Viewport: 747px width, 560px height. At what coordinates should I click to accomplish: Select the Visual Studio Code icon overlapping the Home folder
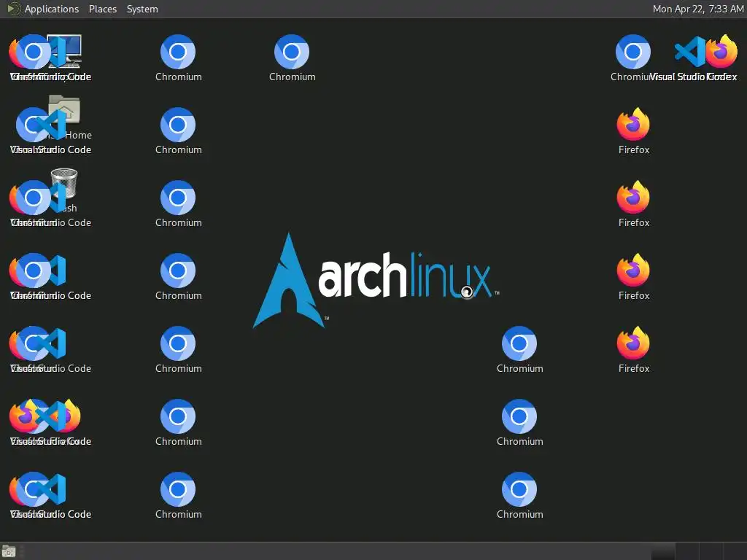click(53, 125)
